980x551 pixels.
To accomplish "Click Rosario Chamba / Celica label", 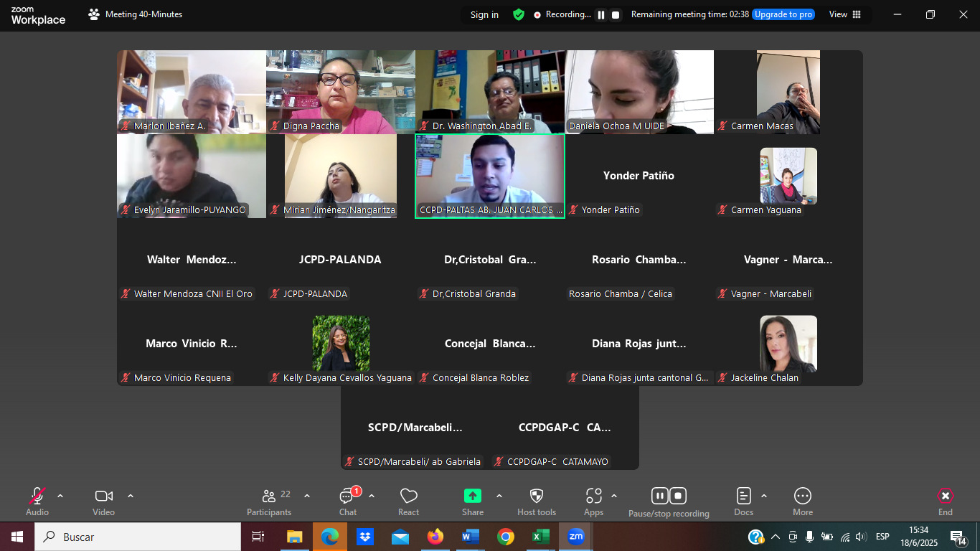I will click(621, 294).
